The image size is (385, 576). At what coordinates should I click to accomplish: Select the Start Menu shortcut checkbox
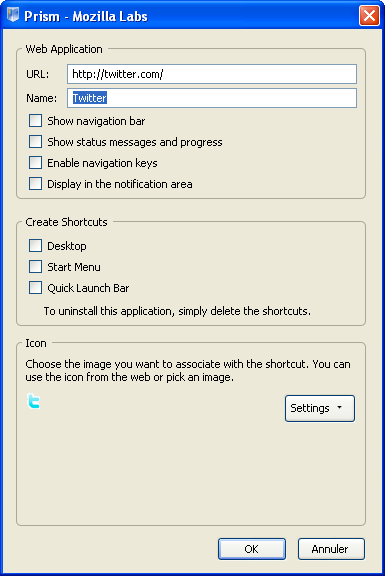click(35, 266)
